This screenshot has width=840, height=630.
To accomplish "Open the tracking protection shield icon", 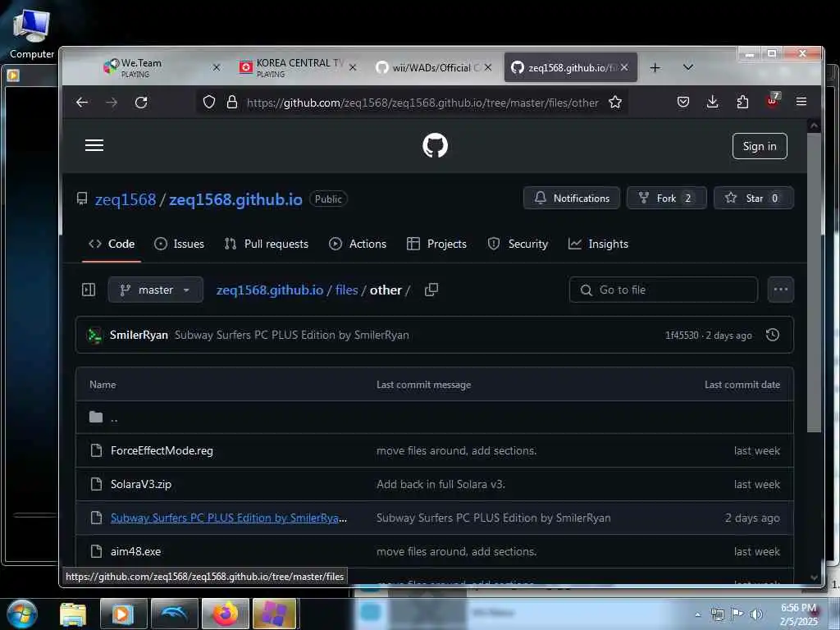I will click(x=209, y=102).
